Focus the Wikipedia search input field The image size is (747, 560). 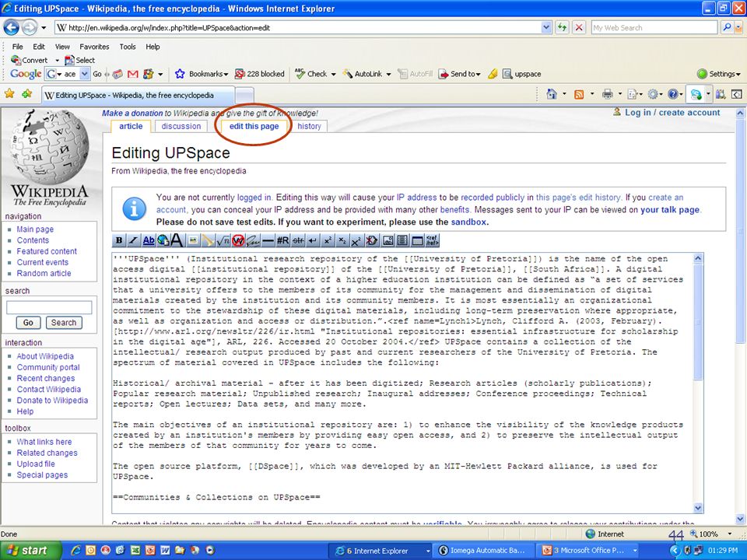pos(49,307)
